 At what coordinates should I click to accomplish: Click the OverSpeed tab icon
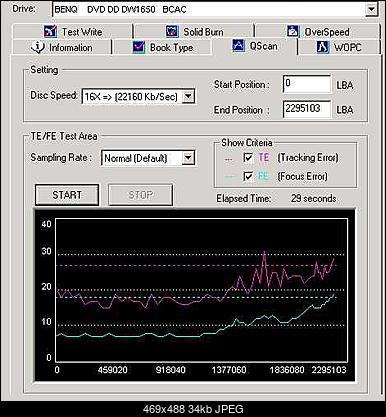(x=293, y=31)
